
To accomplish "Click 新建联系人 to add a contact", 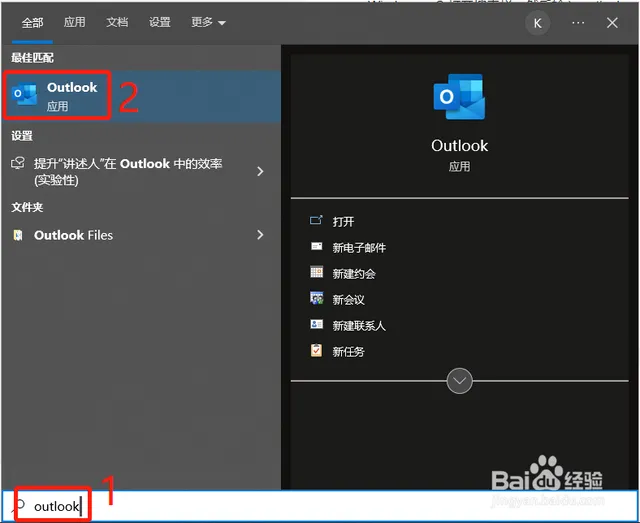I will (359, 325).
